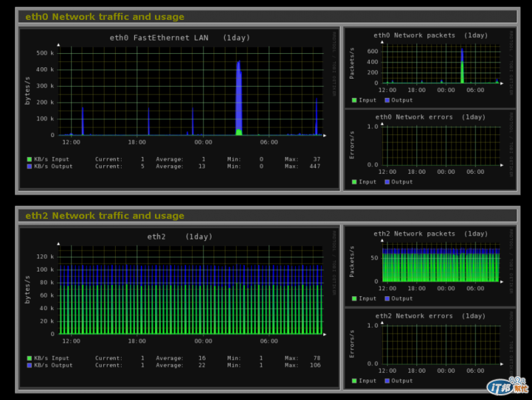The width and height of the screenshot is (532, 400).
Task: Select eth0 output Average value 13
Action: (x=202, y=166)
